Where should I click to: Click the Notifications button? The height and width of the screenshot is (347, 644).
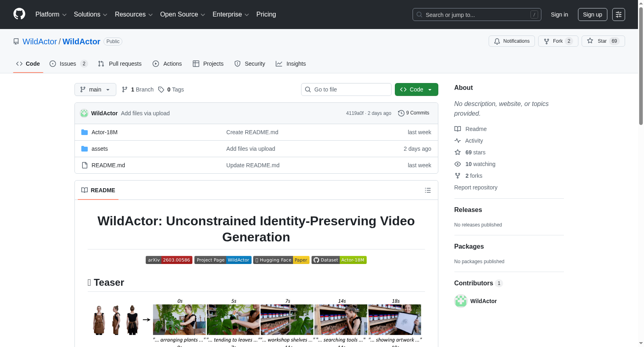[512, 41]
